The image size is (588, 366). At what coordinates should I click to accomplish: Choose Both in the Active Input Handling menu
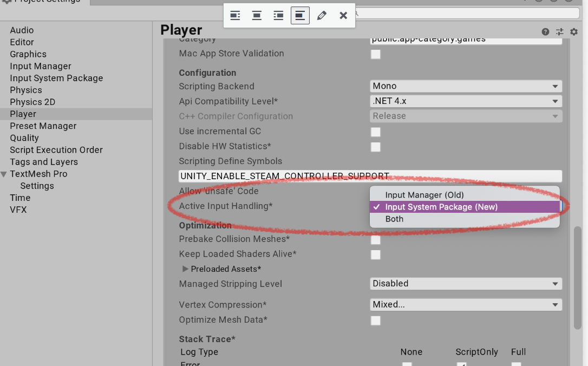tap(394, 219)
